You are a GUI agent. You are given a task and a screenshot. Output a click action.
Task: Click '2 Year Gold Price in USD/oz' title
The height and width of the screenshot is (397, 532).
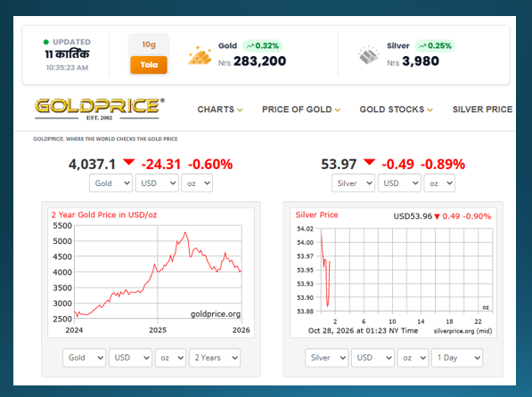104,215
